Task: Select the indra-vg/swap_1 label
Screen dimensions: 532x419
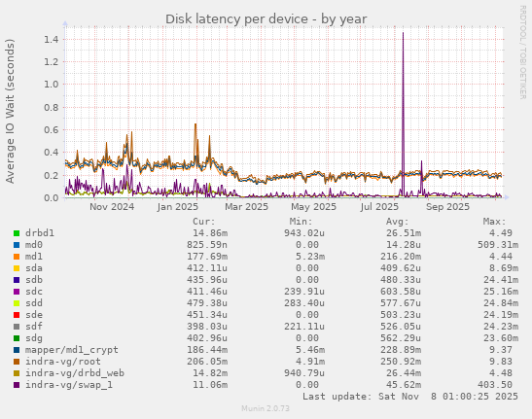Action: point(69,385)
